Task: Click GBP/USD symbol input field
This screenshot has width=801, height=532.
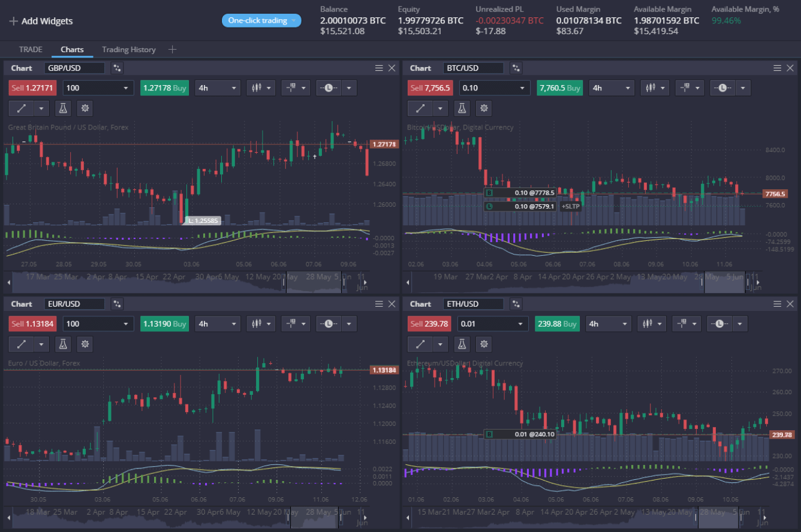Action: [x=74, y=68]
